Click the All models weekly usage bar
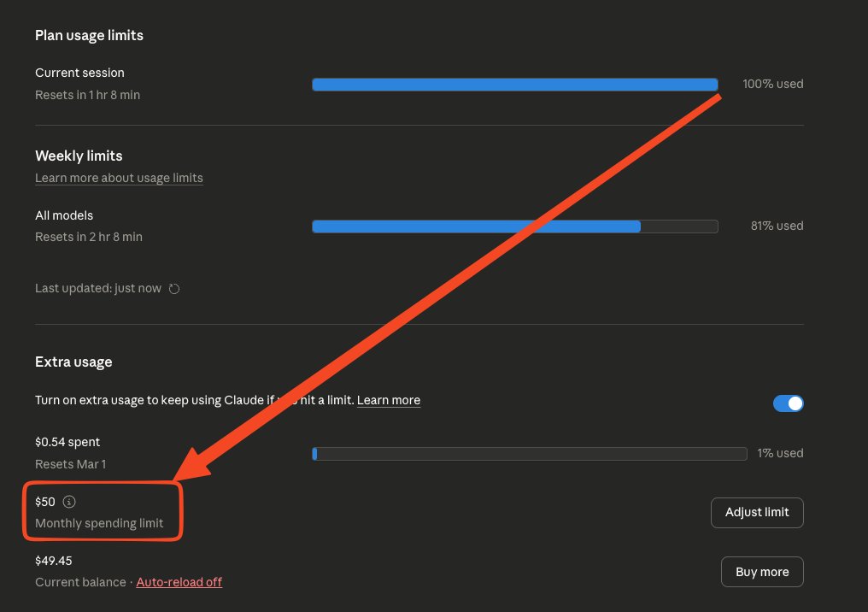This screenshot has height=612, width=868. [515, 226]
